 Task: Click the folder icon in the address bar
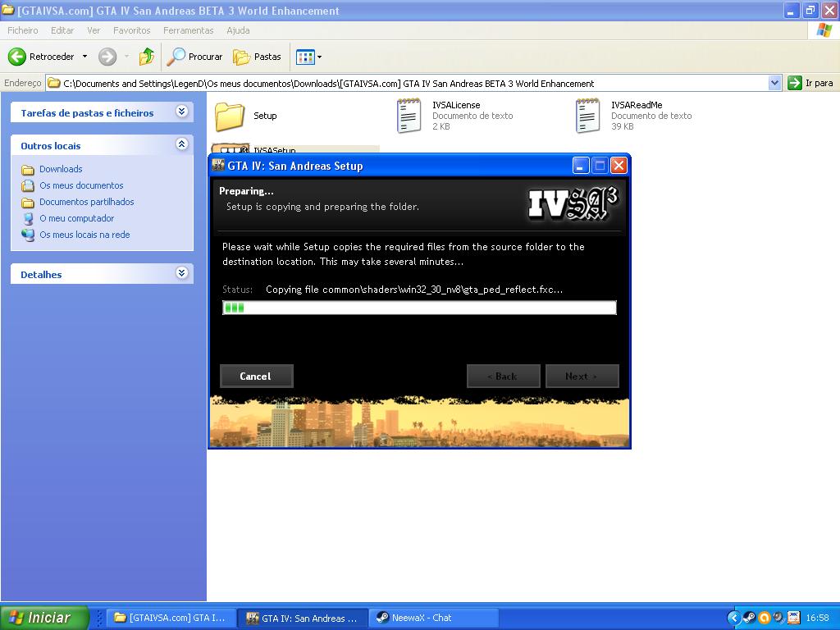53,83
